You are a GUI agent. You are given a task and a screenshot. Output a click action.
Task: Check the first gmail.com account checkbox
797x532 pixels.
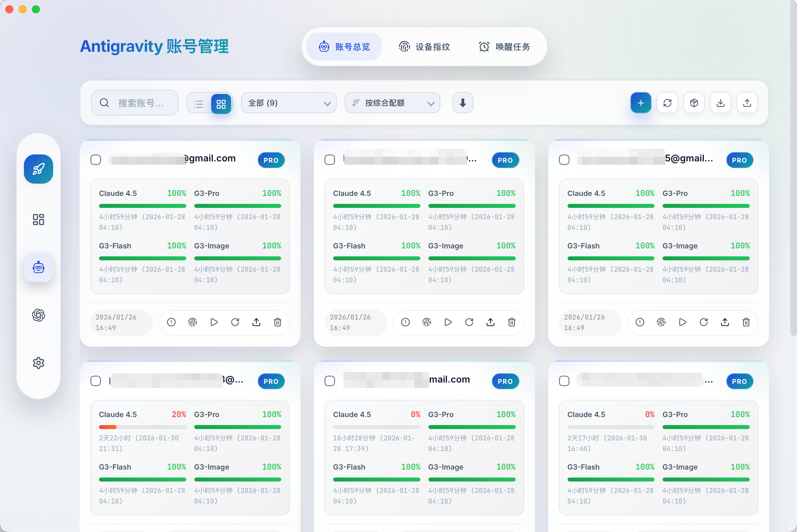96,160
